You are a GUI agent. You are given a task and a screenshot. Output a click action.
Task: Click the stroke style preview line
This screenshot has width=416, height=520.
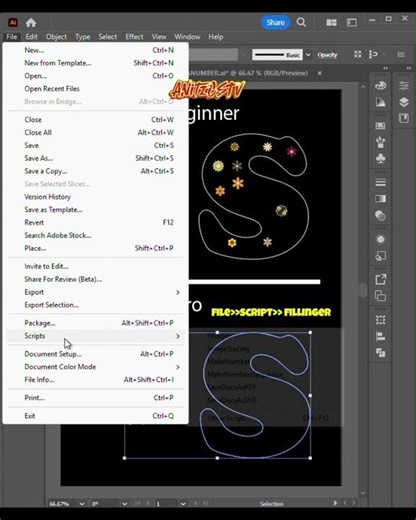[x=277, y=55]
